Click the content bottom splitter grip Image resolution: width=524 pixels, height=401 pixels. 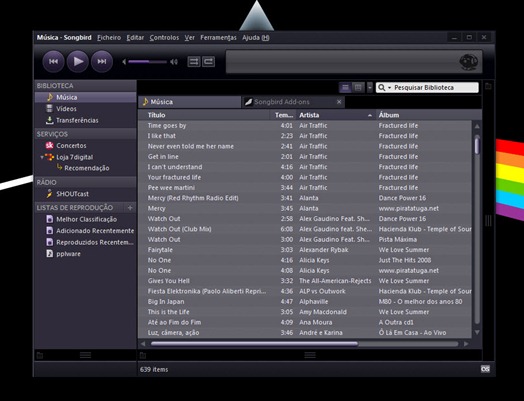tap(310, 355)
